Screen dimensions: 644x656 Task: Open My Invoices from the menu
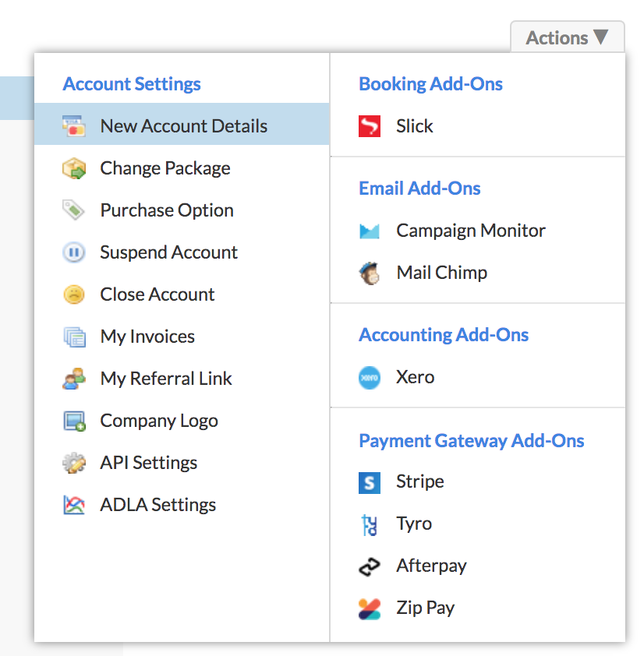click(x=182, y=337)
